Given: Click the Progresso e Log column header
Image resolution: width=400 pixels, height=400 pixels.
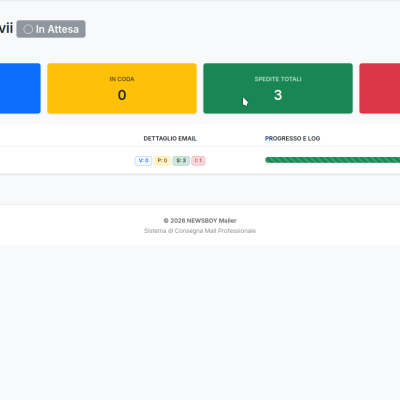Looking at the screenshot, I should (292, 138).
